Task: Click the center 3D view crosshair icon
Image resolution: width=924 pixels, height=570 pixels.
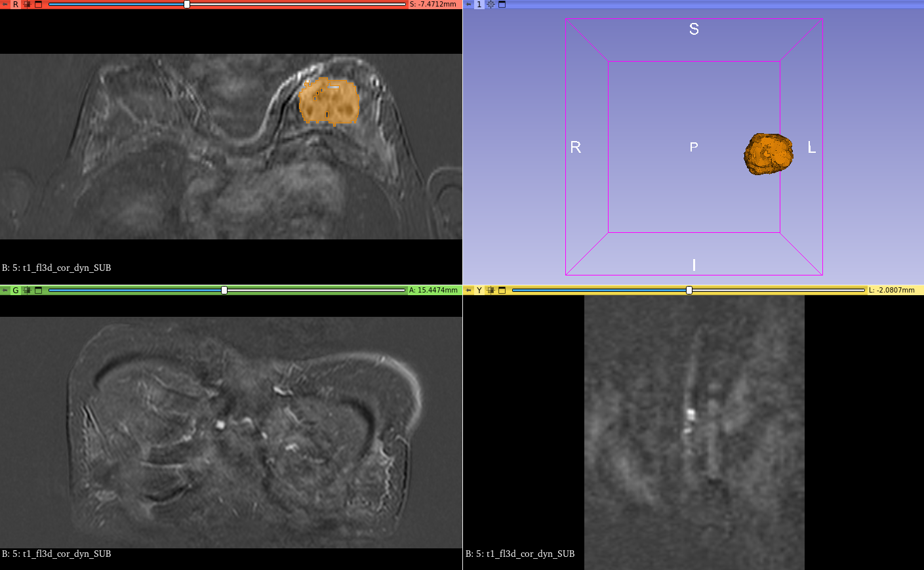Action: (x=491, y=4)
